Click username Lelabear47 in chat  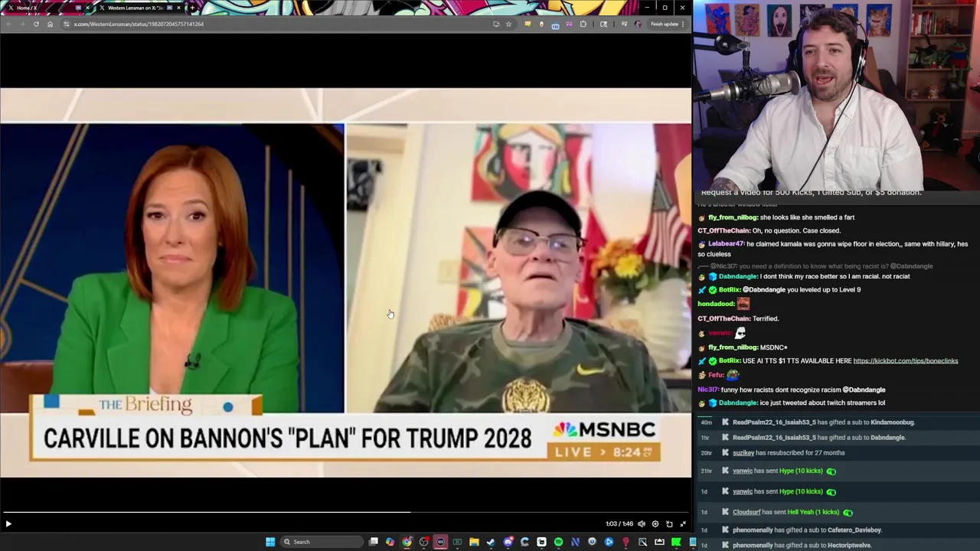pyautogui.click(x=726, y=244)
